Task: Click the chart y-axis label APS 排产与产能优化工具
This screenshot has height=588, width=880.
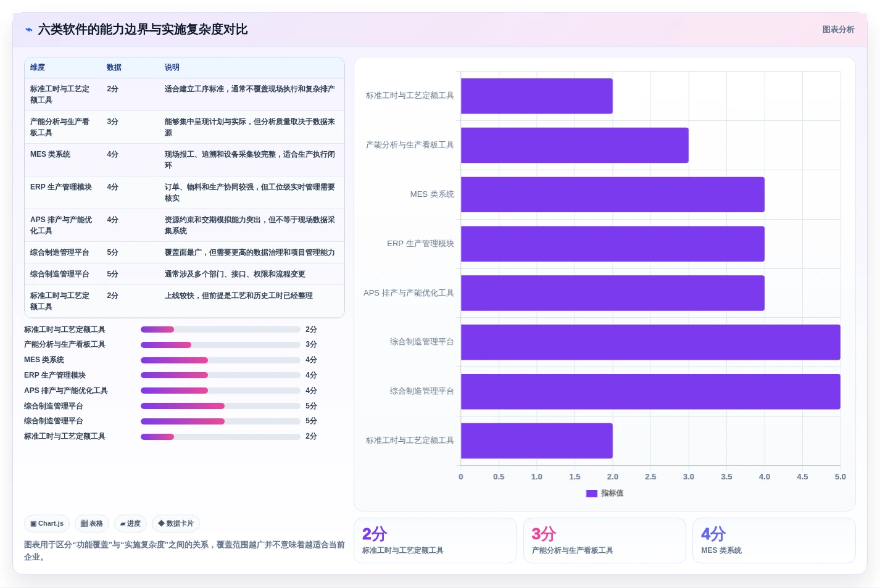Action: click(x=409, y=293)
